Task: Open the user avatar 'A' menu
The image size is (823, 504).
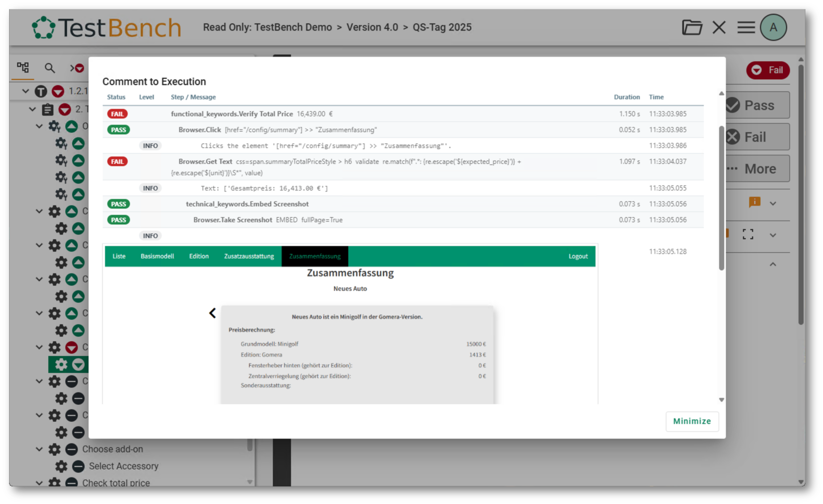Action: click(773, 27)
